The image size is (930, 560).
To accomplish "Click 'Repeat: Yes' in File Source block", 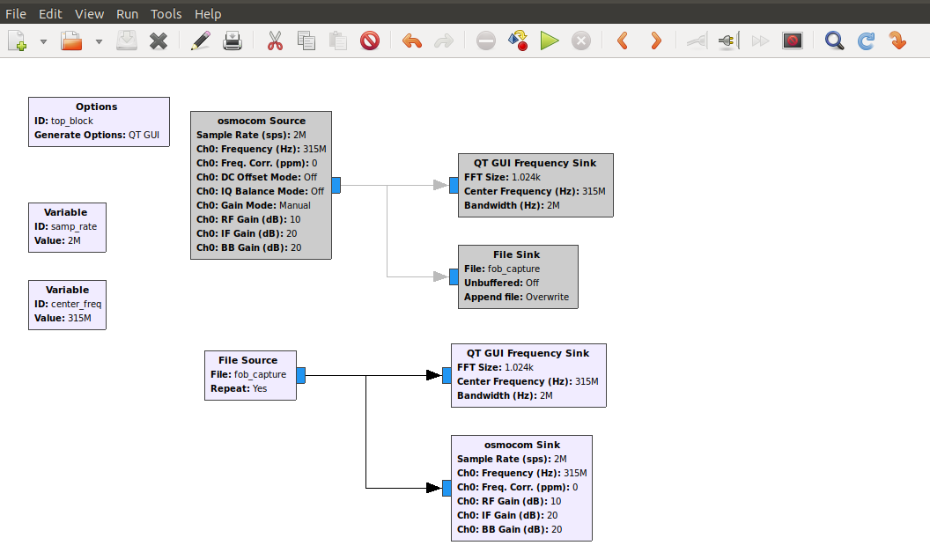I will tap(239, 388).
